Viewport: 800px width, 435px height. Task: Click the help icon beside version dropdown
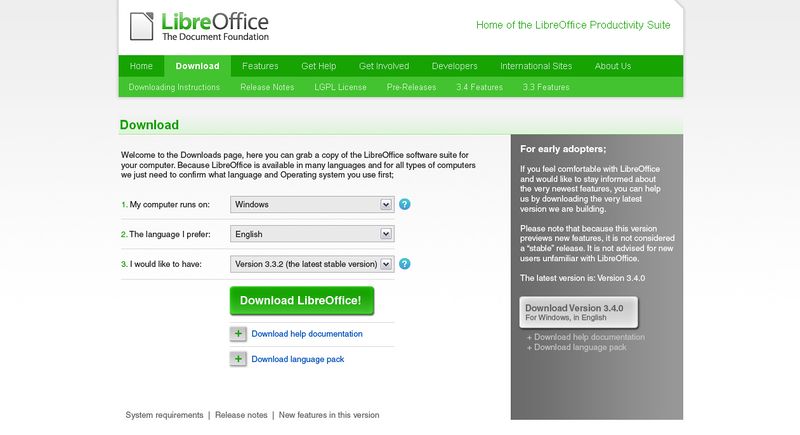click(405, 264)
